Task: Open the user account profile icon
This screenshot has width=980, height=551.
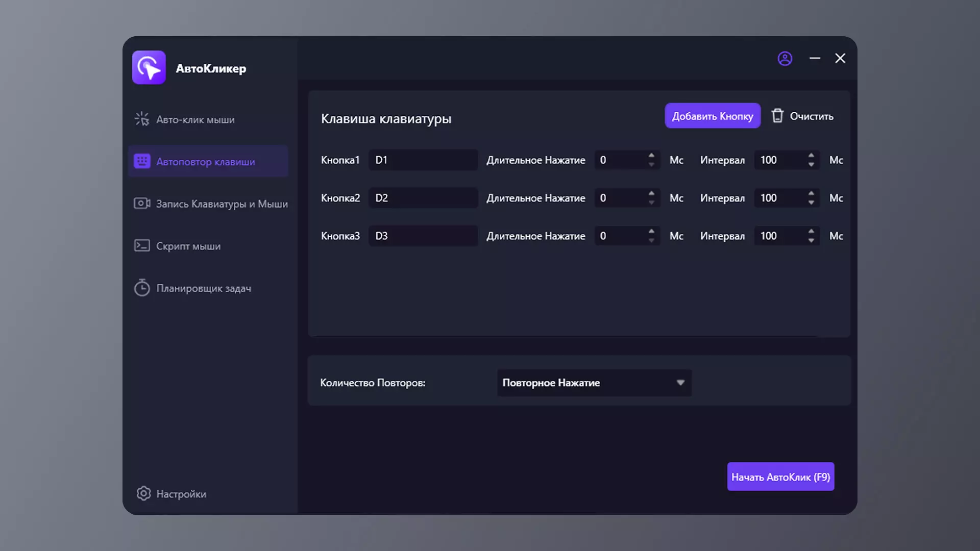Action: (785, 59)
